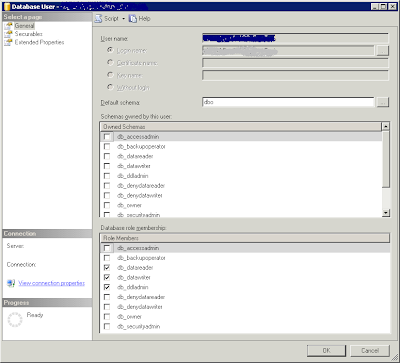Click the Owned Schemas scrollbar thumb
This screenshot has width=400, height=363.
[x=386, y=159]
